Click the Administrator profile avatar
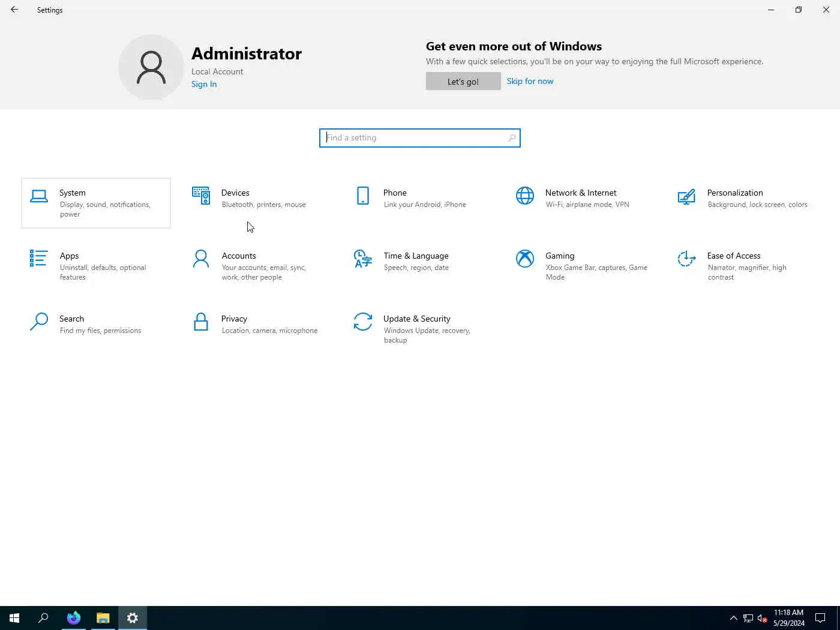This screenshot has width=840, height=630. 151,67
